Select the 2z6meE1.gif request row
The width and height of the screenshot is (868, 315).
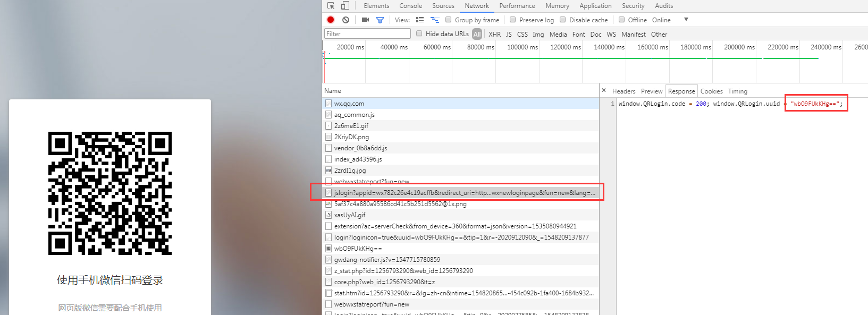460,126
